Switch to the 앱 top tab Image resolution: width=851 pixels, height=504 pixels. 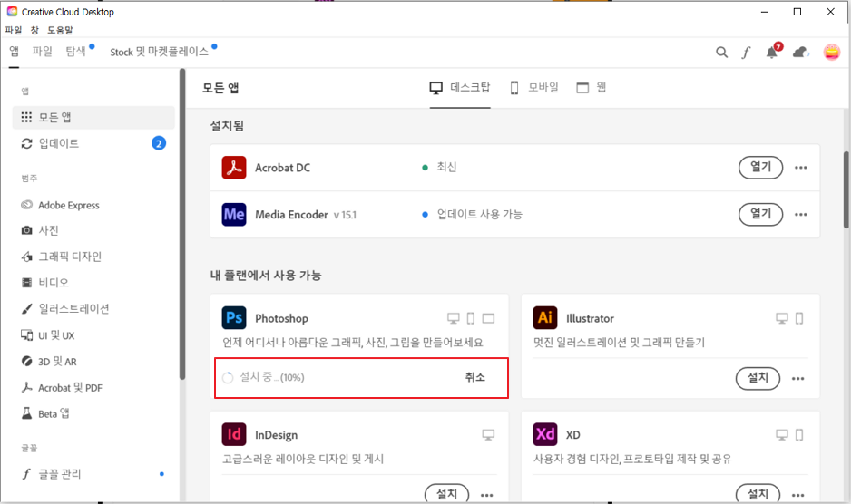[15, 51]
